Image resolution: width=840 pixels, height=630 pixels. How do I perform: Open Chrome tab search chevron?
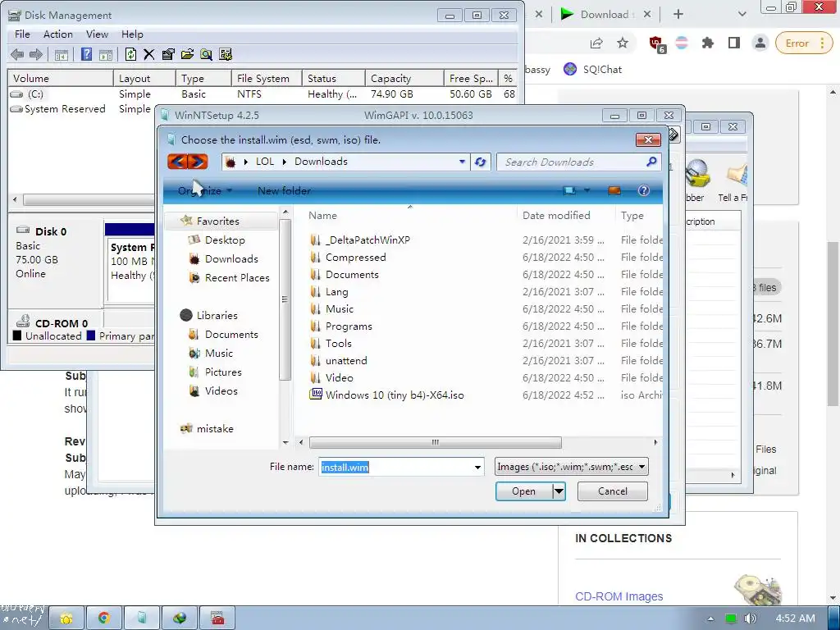coord(742,15)
